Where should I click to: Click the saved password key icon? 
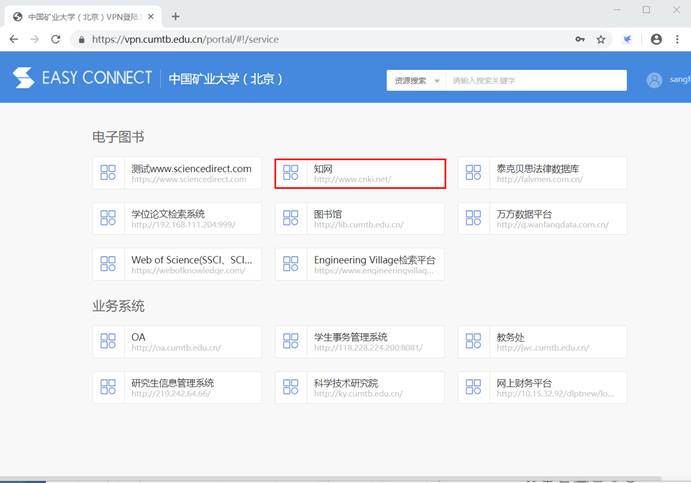click(x=579, y=39)
